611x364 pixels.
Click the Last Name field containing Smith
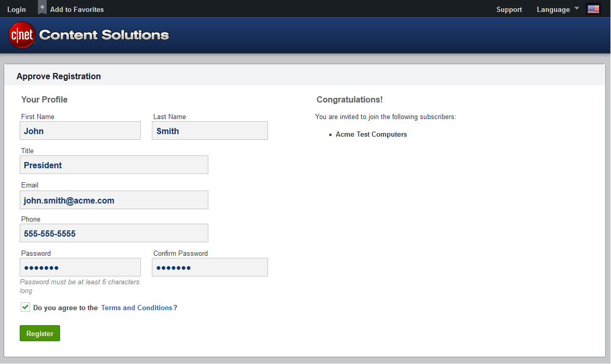click(210, 131)
